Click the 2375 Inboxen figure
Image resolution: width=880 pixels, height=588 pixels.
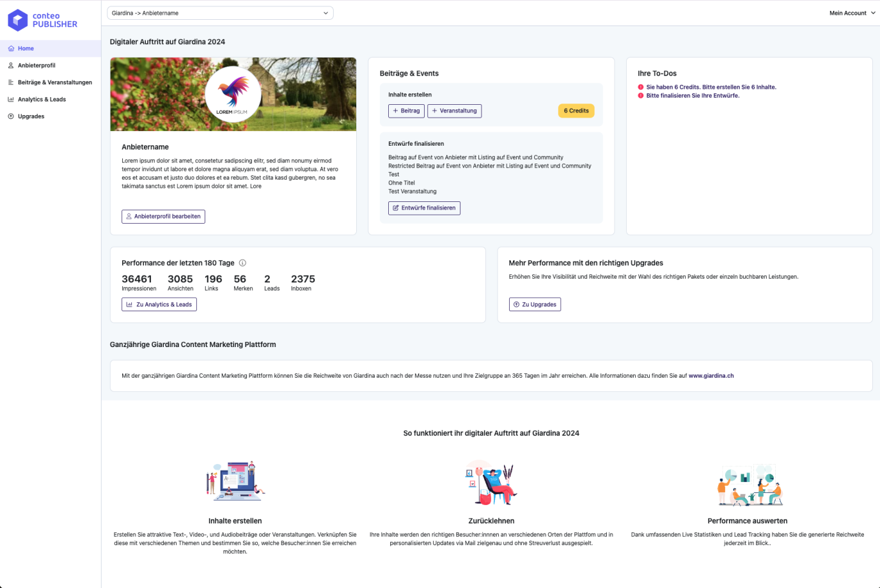303,283
